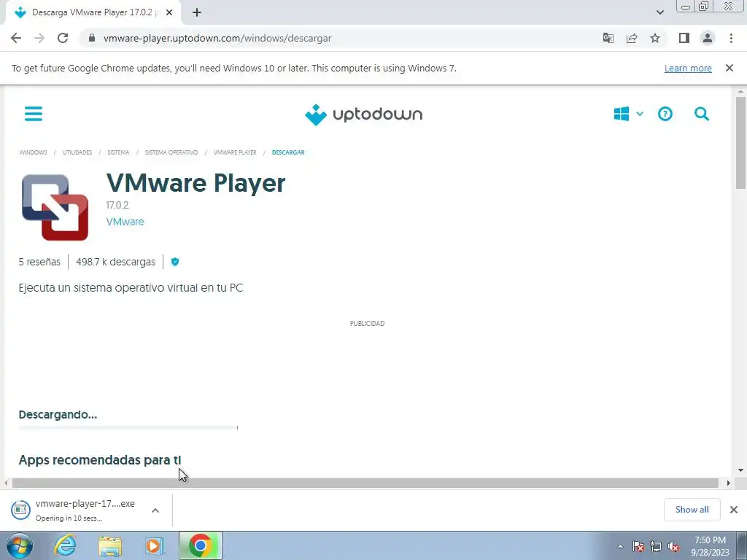Click the Translate this page icon
This screenshot has height=560, width=747.
pos(608,38)
